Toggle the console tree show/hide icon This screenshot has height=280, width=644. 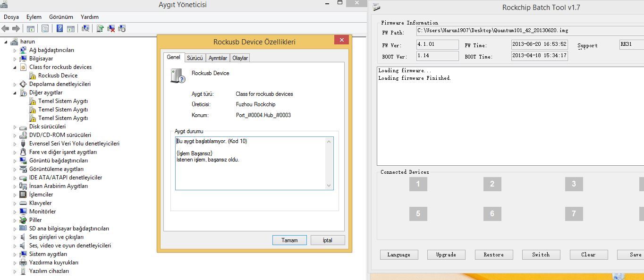[30, 29]
